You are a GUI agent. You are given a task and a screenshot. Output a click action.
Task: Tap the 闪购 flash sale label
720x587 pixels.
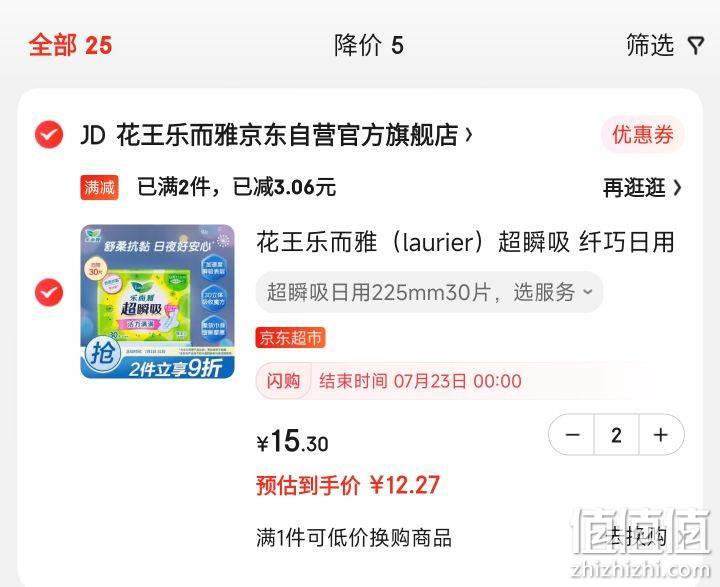tap(284, 381)
